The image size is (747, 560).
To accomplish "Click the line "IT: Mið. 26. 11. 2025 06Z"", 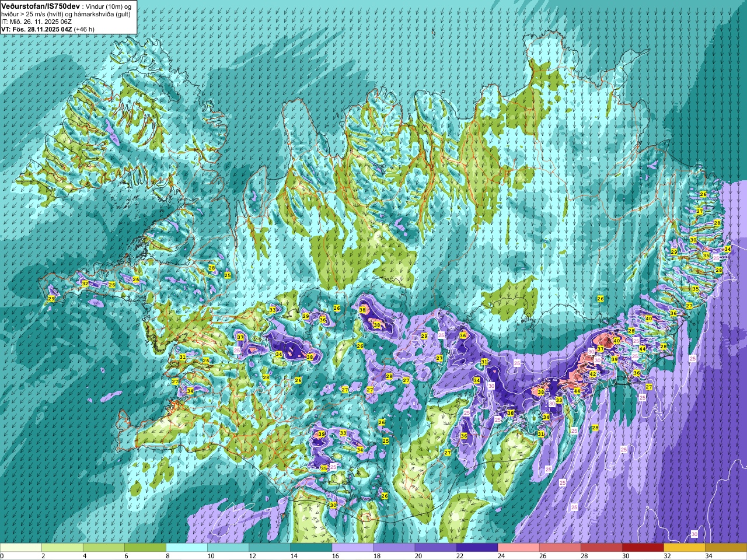I will pos(36,22).
